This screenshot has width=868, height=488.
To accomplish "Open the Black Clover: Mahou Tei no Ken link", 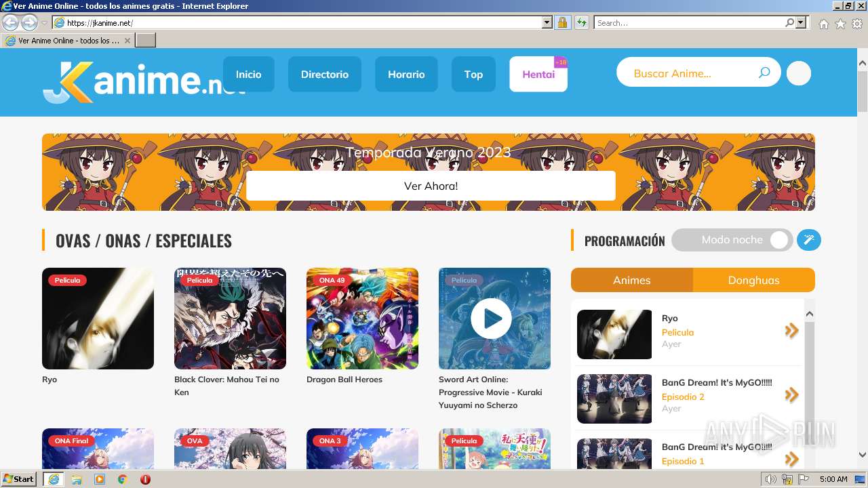I will [x=226, y=386].
